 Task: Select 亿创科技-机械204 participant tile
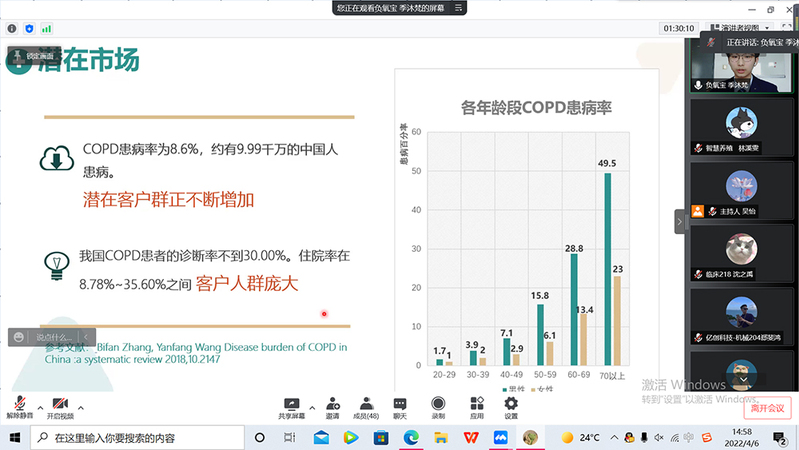(741, 316)
